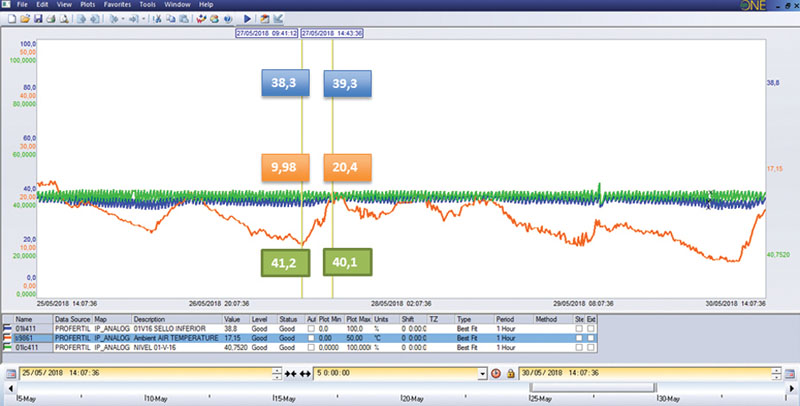The image size is (800, 406).
Task: Click the trend line chart toolbar icon
Action: tap(278, 19)
